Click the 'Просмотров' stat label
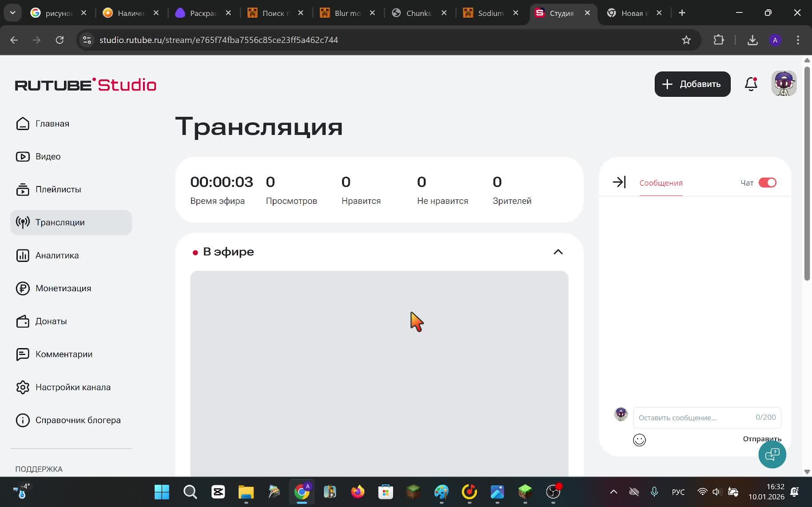The width and height of the screenshot is (812, 507). (x=291, y=201)
